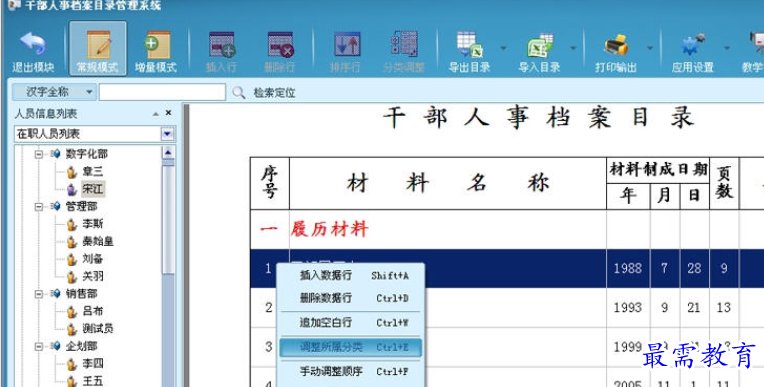This screenshot has height=387, width=764.
Task: Click the 材料名称 column header
Action: point(448,184)
